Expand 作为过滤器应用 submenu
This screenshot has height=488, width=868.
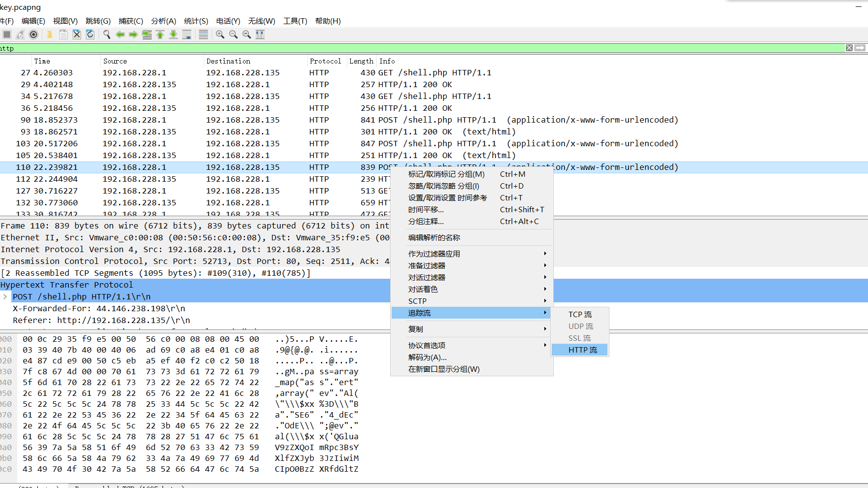472,254
